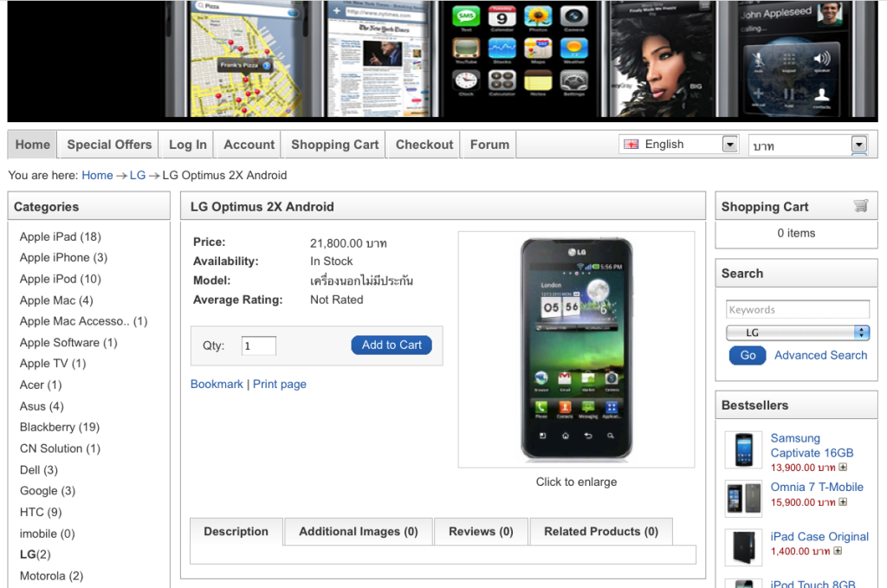Select the Apple Mac (4) category
Viewport: 887px width, 588px height.
[x=56, y=300]
